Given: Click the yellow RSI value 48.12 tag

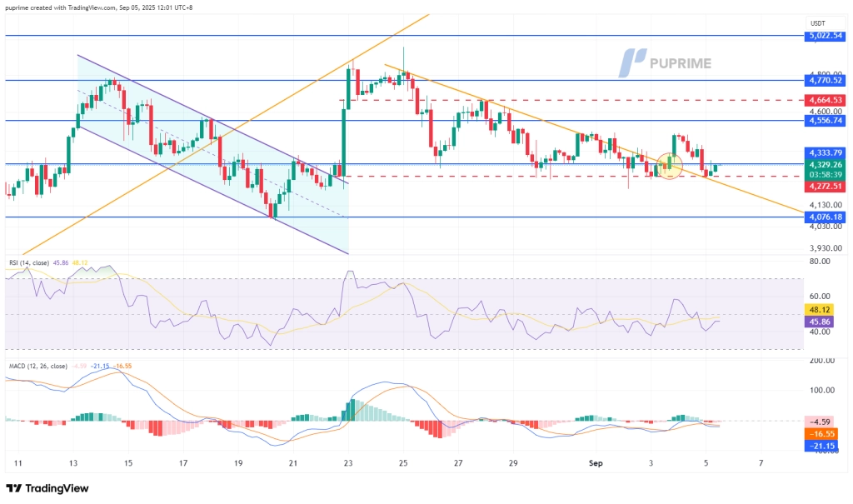Looking at the screenshot, I should pos(818,310).
